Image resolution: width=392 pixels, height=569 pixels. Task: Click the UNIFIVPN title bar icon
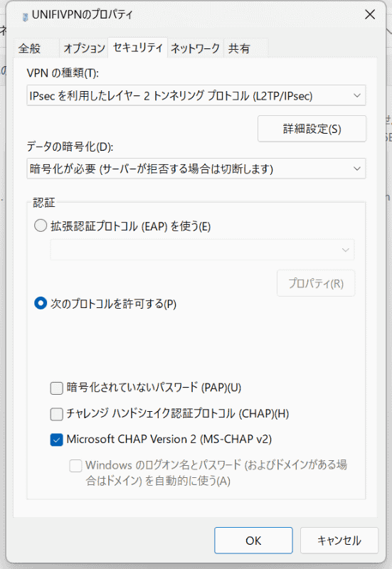click(25, 17)
